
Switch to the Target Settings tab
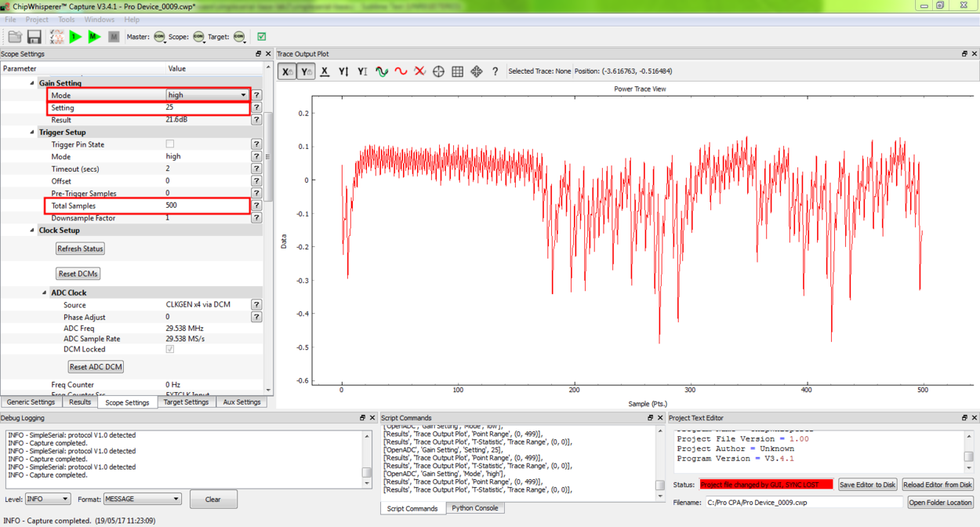pyautogui.click(x=186, y=402)
